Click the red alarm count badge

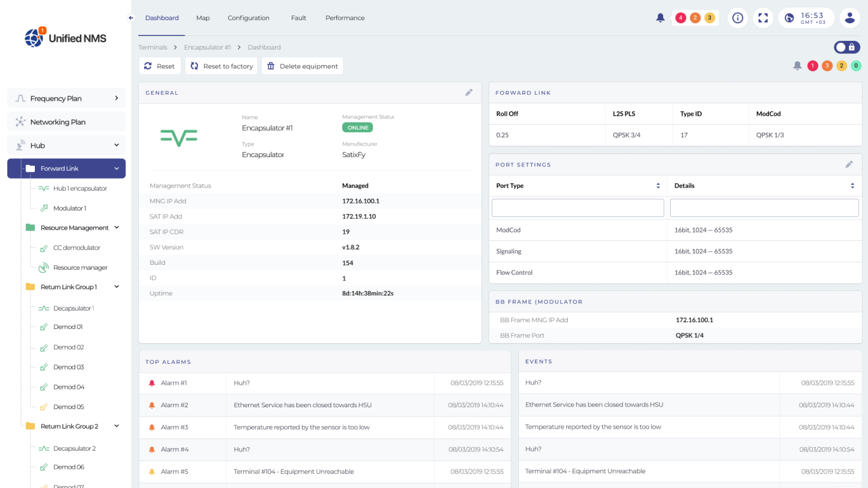(x=813, y=65)
